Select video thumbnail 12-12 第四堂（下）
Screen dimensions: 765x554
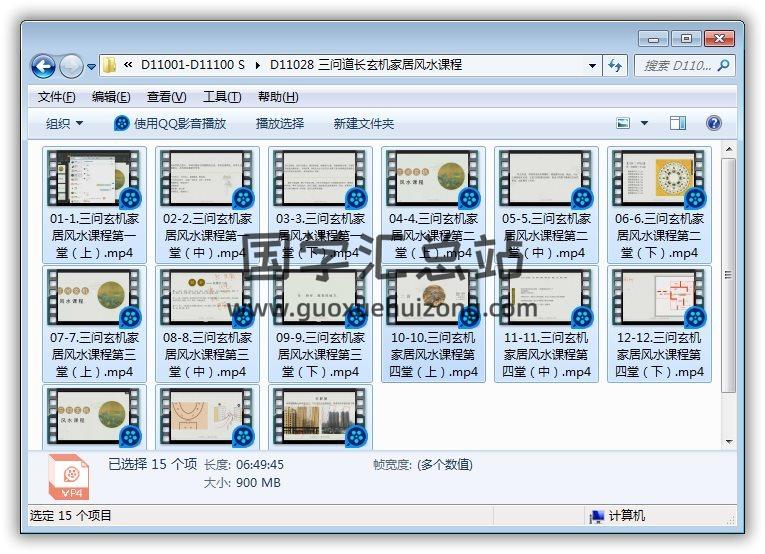tap(659, 297)
